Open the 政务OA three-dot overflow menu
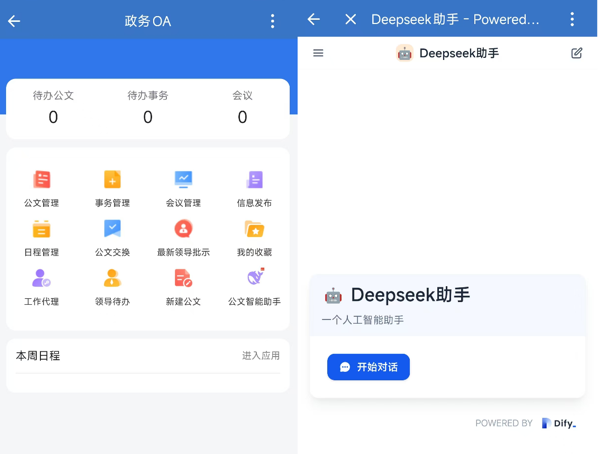Viewport: 600px width, 454px height. 272,21
